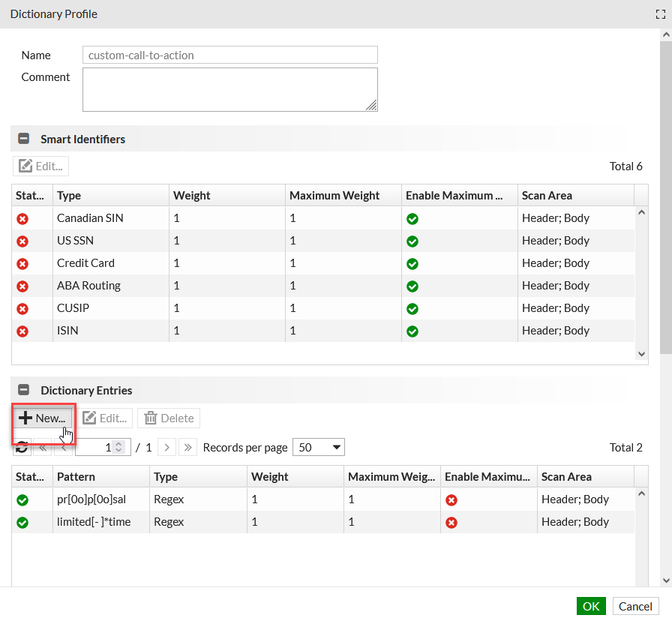Click enable maximum checkmark for ISIN
Screen dimensions: 672x624
coord(412,331)
